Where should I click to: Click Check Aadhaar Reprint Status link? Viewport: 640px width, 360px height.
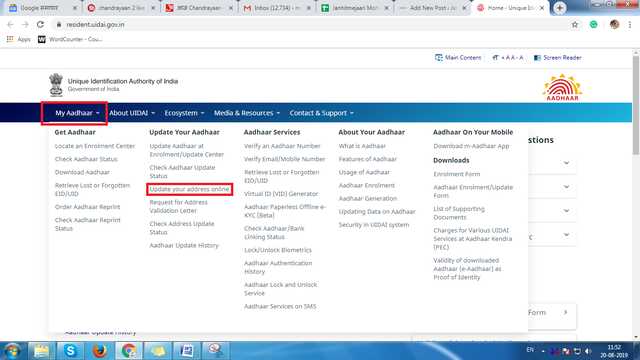coord(88,224)
